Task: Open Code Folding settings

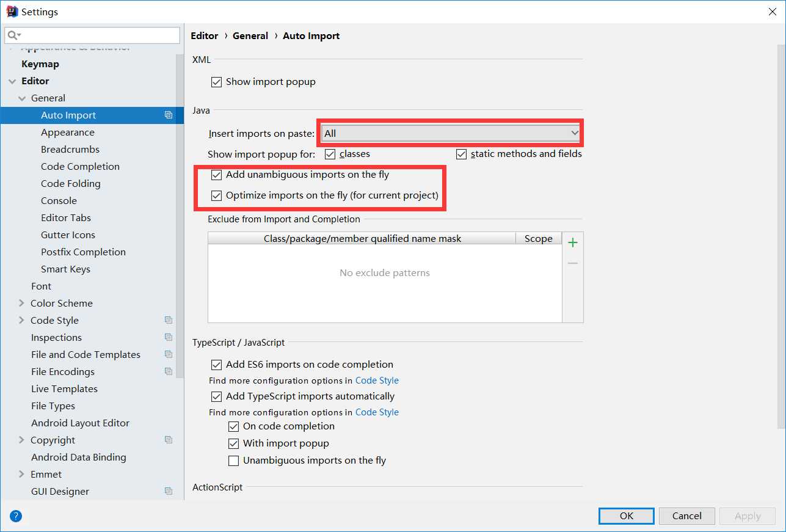Action: tap(71, 183)
